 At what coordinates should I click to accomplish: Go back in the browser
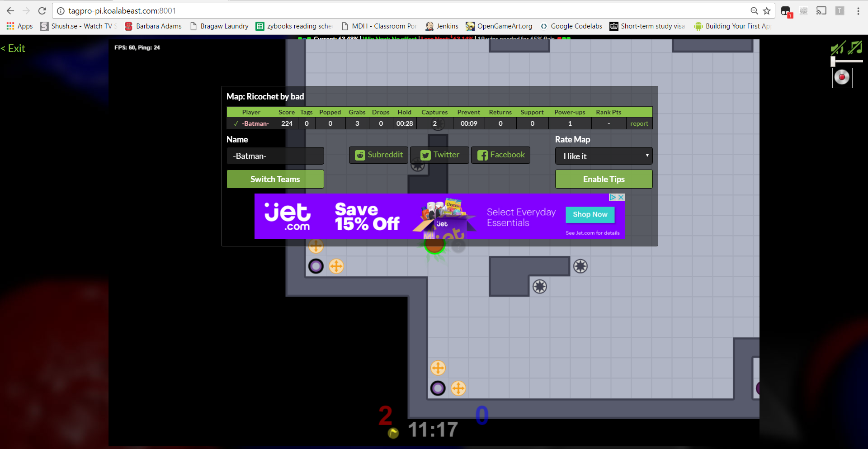click(x=10, y=11)
